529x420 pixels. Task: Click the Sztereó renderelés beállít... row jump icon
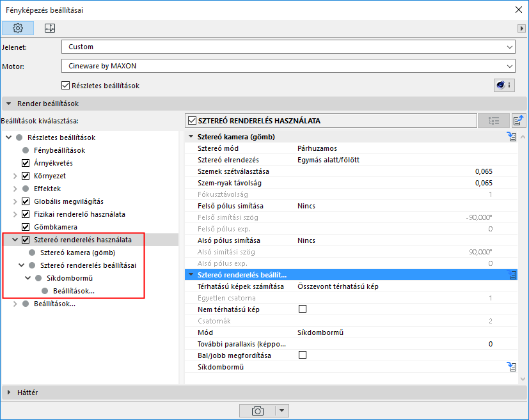coord(512,275)
